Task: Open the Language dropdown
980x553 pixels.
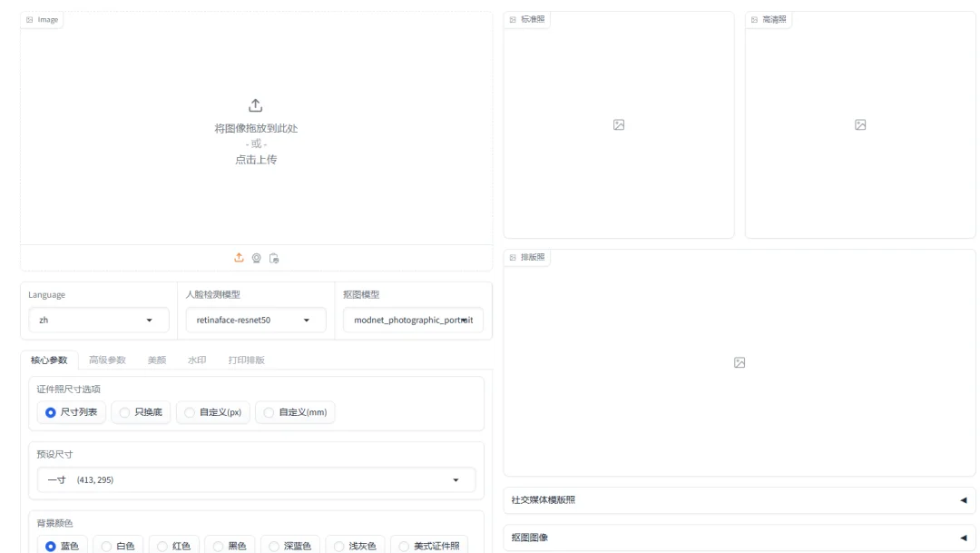Action: click(98, 320)
